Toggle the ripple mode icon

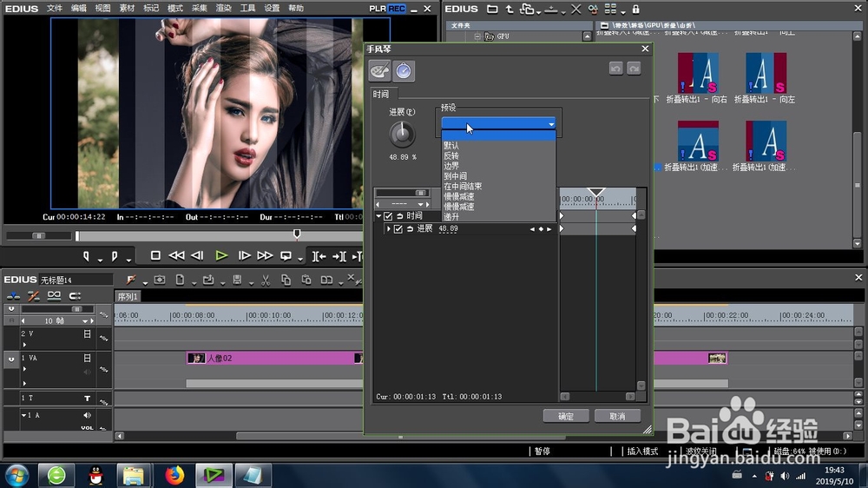[33, 296]
